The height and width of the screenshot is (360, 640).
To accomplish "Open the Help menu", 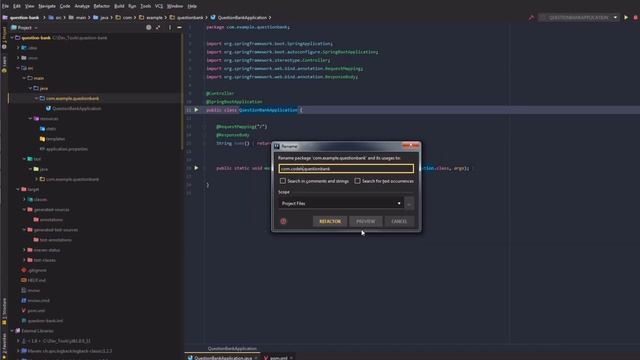I will point(192,6).
